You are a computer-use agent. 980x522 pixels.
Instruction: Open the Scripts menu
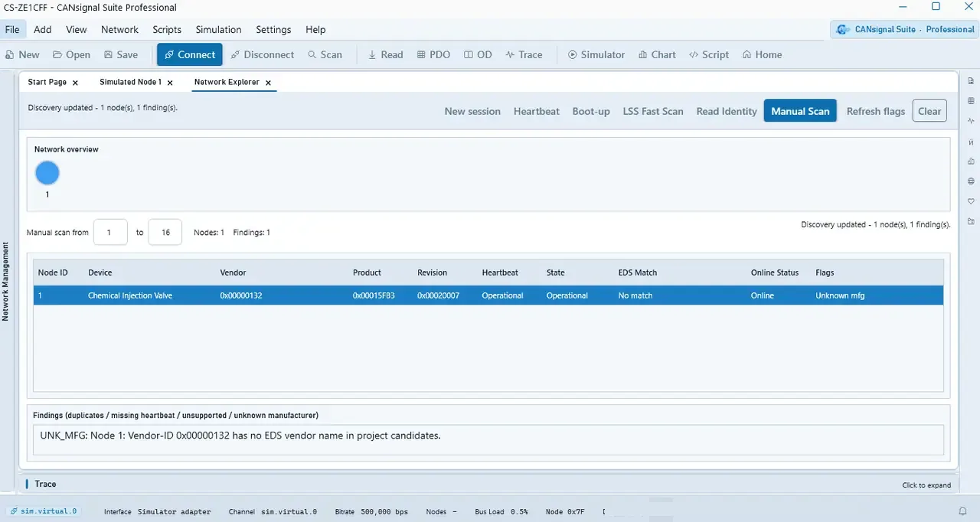point(167,29)
